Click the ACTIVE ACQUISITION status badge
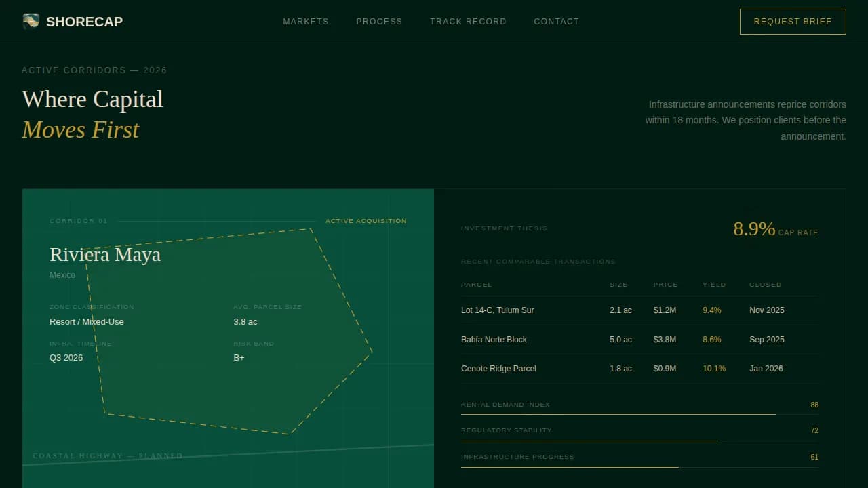 (366, 221)
